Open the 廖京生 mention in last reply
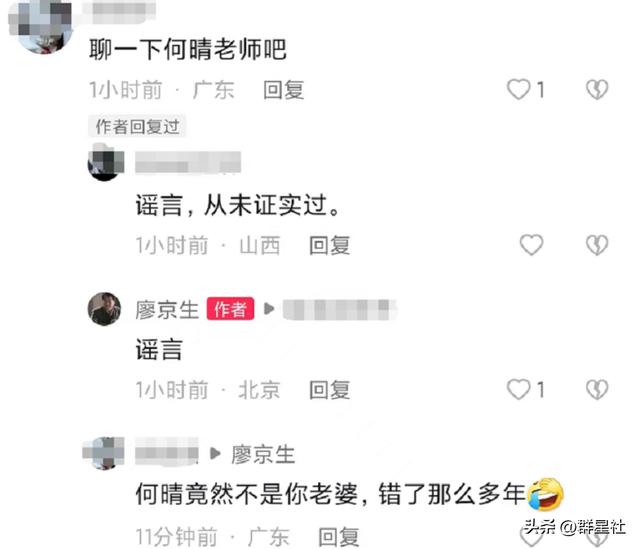Image resolution: width=640 pixels, height=549 pixels. pos(263,454)
